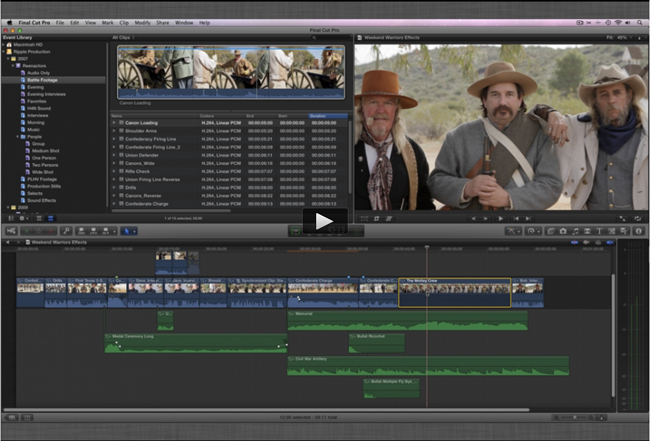Screen dimensions: 650x441
Task: Toggle timeline skimming button
Action: coord(574,242)
